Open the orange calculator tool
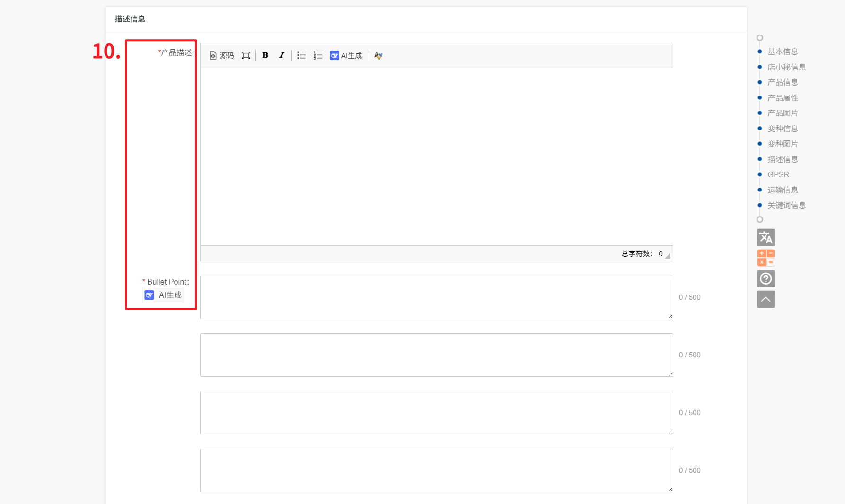 pos(766,258)
